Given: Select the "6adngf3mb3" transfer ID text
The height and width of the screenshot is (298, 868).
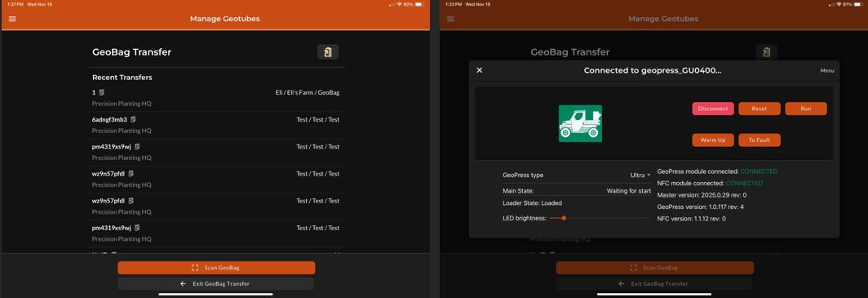Looking at the screenshot, I should pos(109,120).
